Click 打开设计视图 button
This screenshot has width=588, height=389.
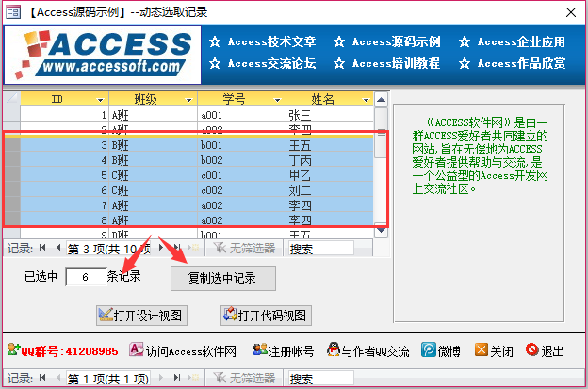click(141, 316)
